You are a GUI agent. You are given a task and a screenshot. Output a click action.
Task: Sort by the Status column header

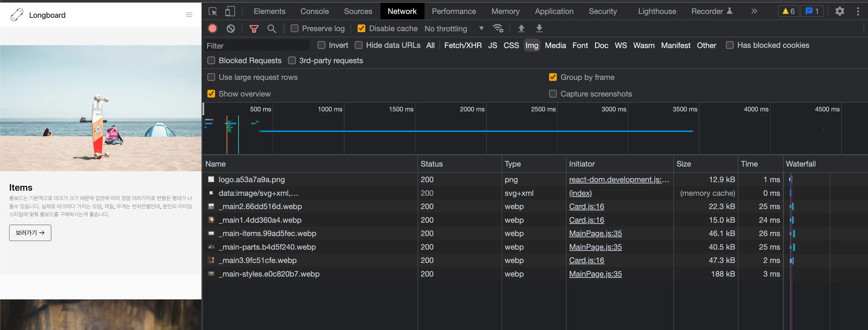[460, 164]
